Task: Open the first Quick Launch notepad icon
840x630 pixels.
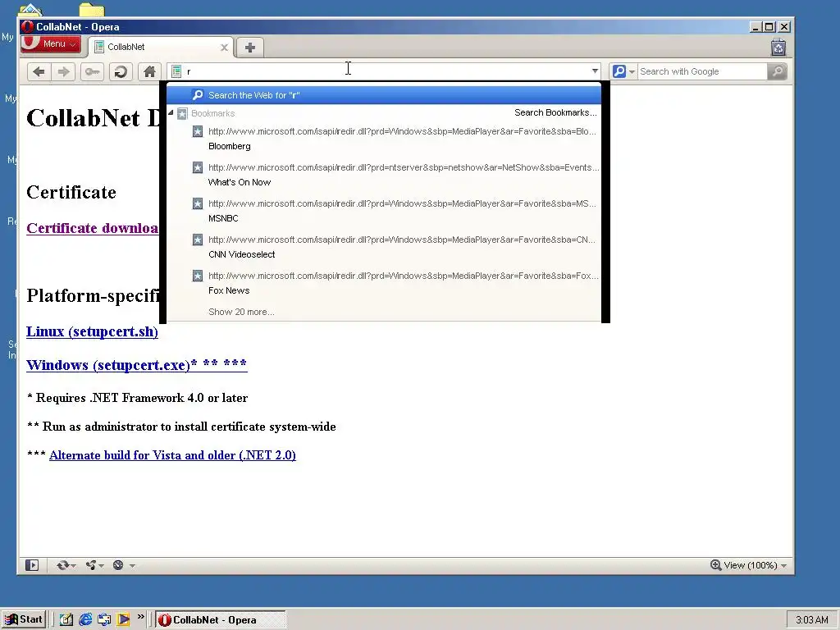Action: pyautogui.click(x=66, y=620)
